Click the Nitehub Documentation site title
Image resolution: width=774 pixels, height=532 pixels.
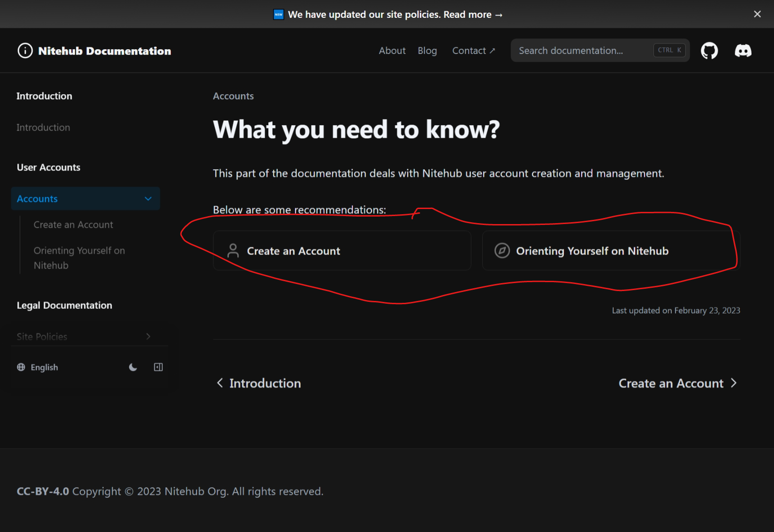pyautogui.click(x=105, y=51)
